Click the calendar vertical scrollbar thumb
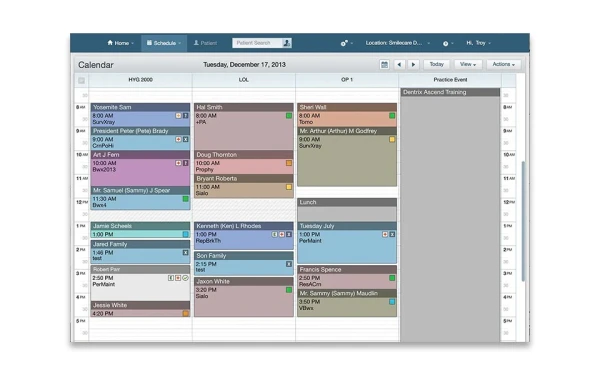Screen dimensions: 600x375 click(x=523, y=222)
